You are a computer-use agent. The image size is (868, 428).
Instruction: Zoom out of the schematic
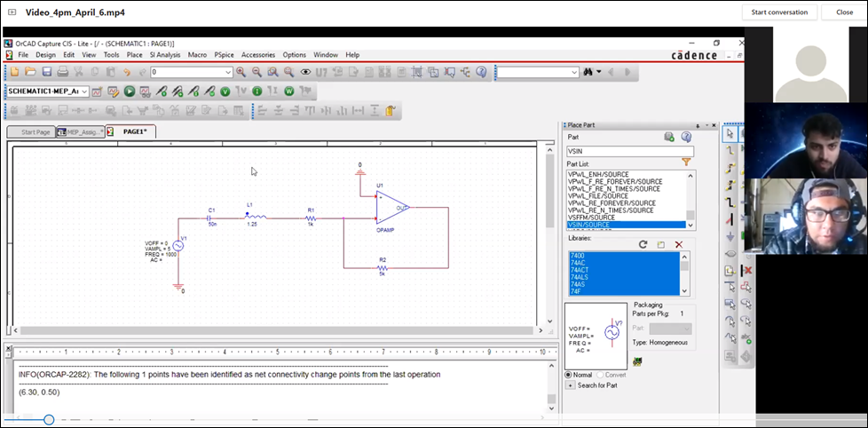pos(256,72)
